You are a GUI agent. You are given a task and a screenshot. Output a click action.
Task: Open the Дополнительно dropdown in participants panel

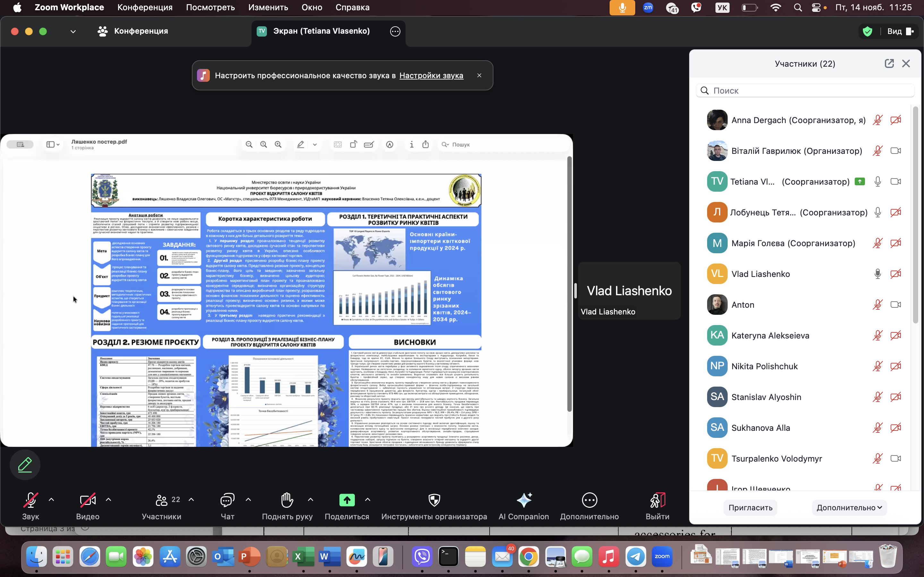tap(849, 507)
